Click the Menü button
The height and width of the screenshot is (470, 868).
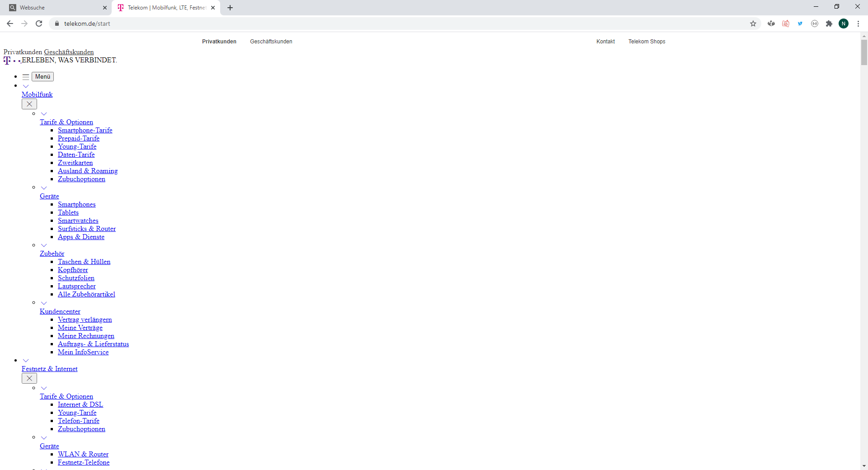click(42, 77)
